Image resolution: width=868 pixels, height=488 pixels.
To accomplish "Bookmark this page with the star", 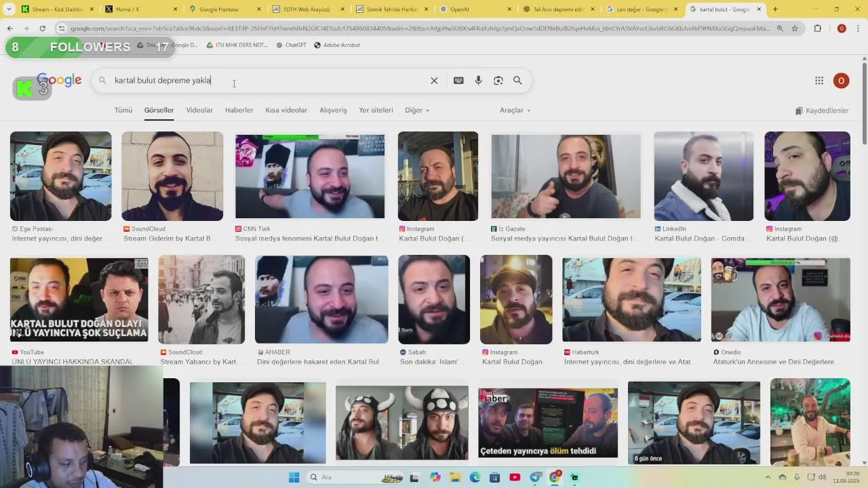I will pos(795,28).
